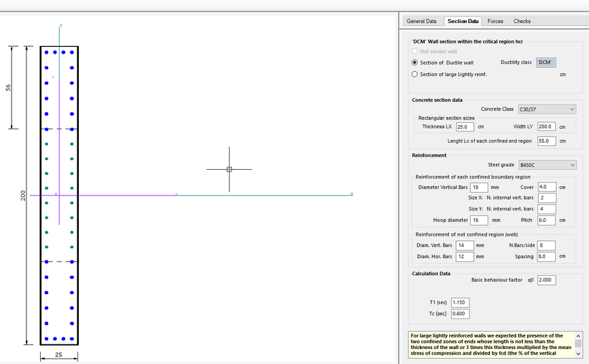589x364 pixels.
Task: Edit the Basic behaviour factor q0 field
Action: (x=547, y=280)
